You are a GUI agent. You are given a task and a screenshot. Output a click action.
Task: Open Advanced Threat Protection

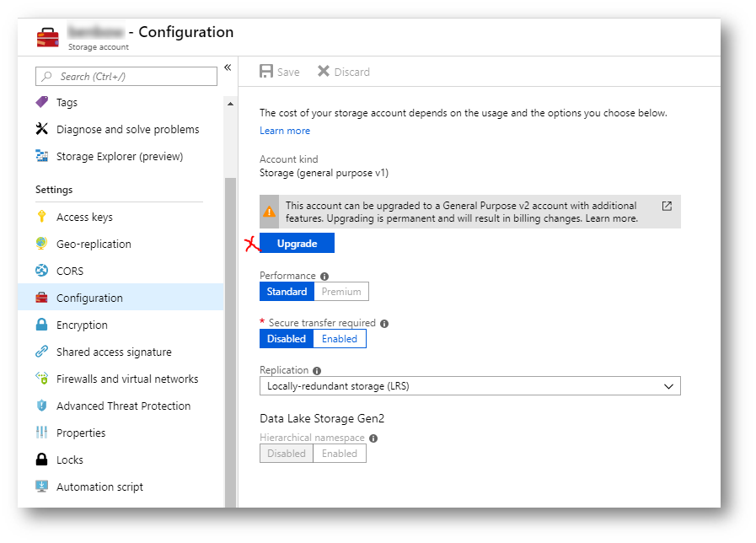coord(121,406)
